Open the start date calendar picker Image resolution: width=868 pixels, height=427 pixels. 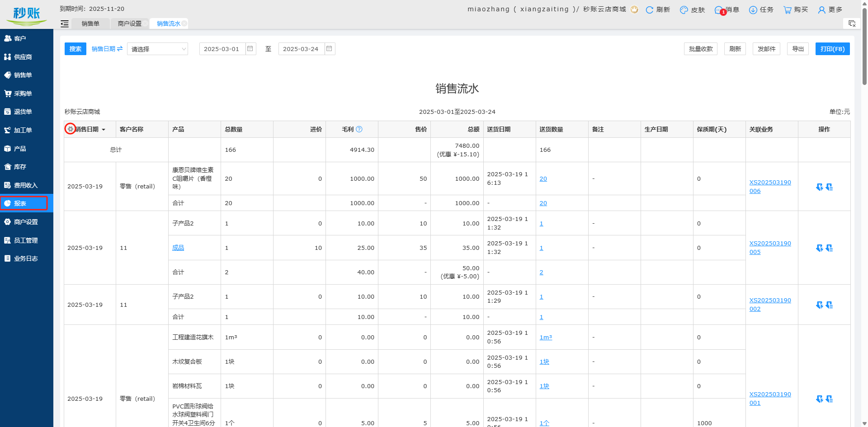[250, 49]
